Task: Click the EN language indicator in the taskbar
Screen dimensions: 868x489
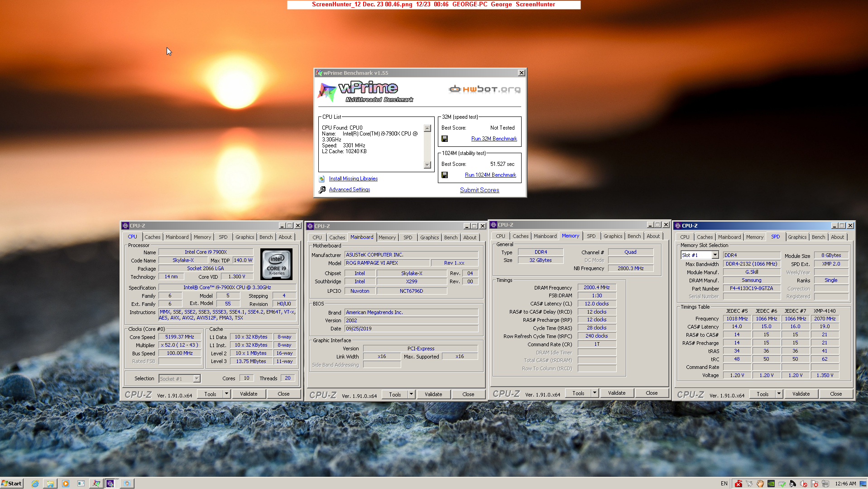Action: coord(724,484)
